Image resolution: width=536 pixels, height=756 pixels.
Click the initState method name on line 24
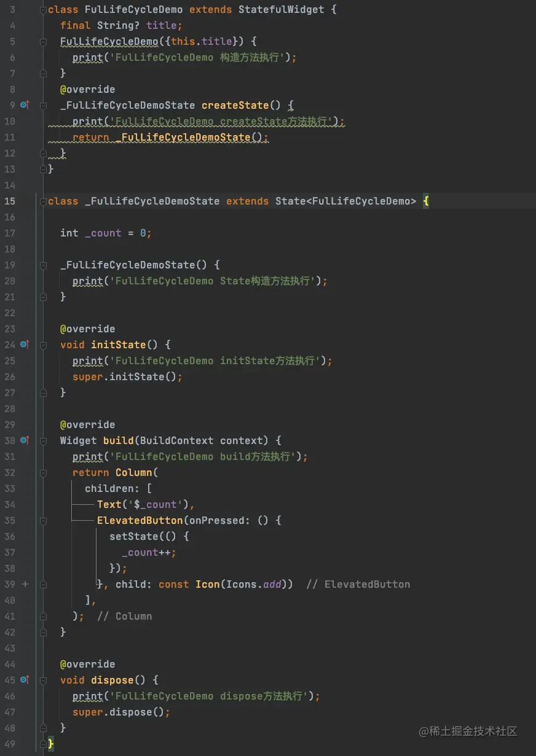[x=119, y=345]
